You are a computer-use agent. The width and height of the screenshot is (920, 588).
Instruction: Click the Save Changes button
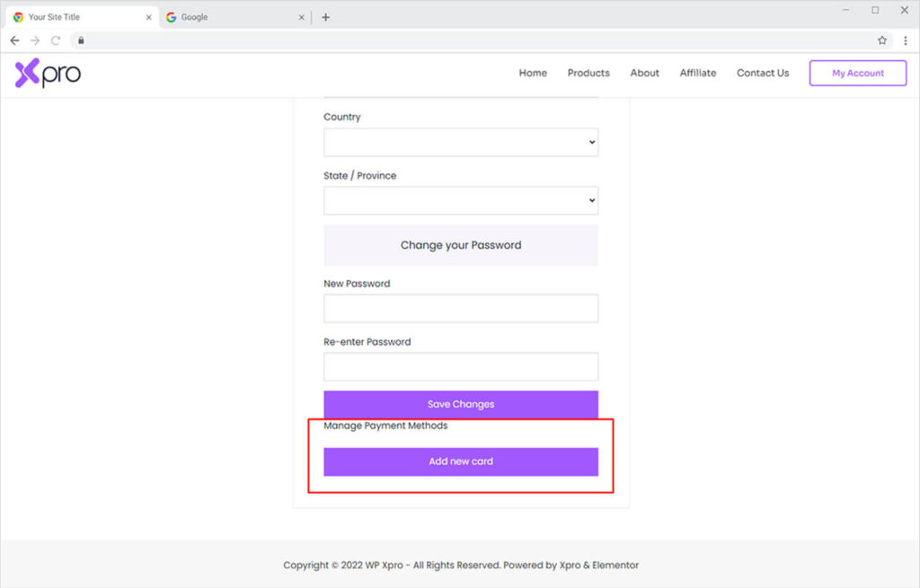point(460,404)
